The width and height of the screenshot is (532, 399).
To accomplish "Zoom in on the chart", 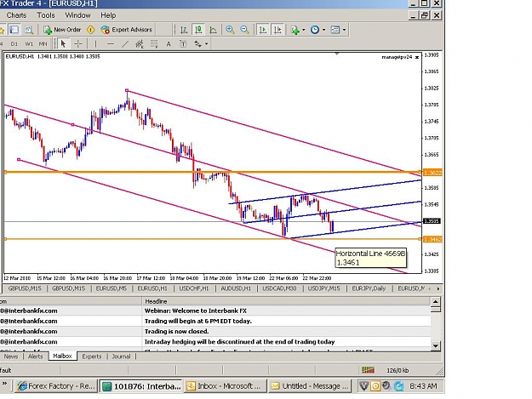I will pos(230,30).
